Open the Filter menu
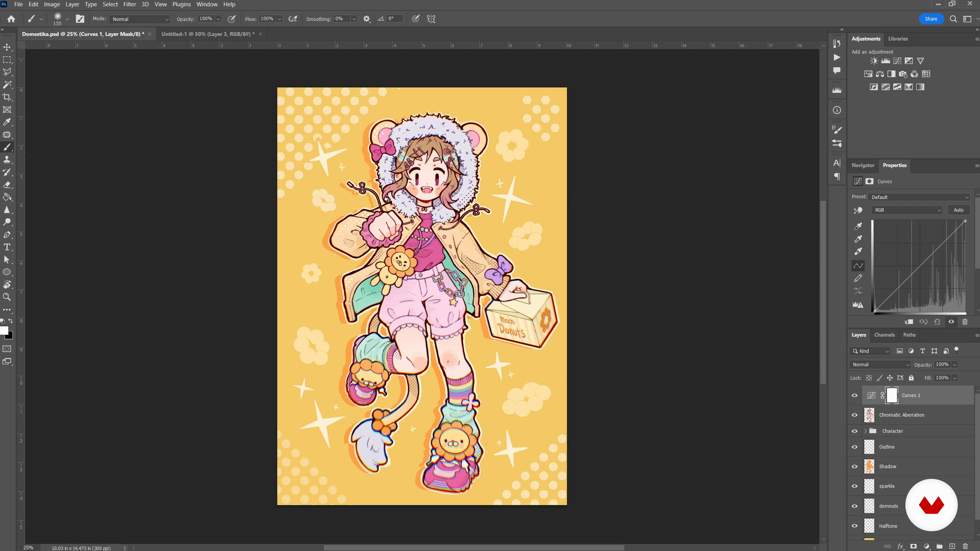 tap(129, 4)
